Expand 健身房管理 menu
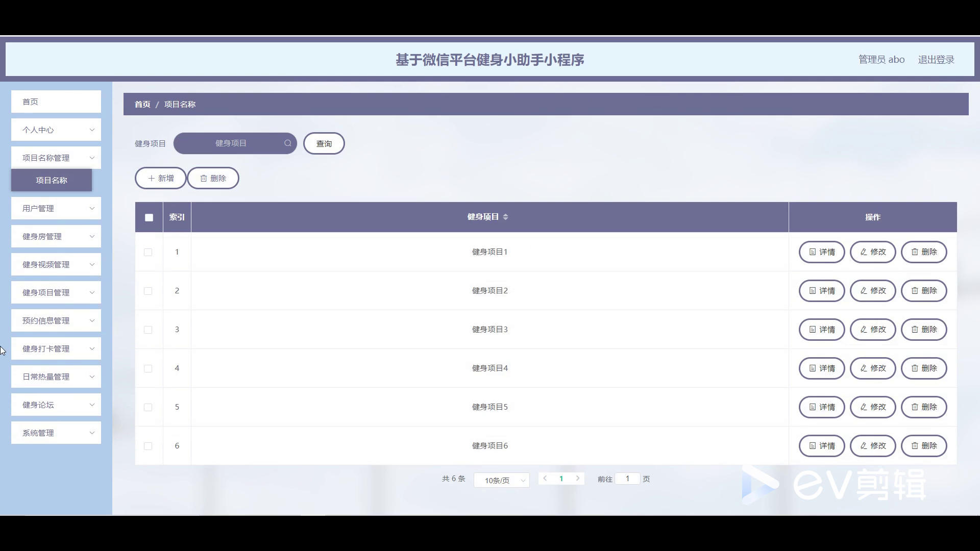This screenshot has width=980, height=551. coord(56,237)
